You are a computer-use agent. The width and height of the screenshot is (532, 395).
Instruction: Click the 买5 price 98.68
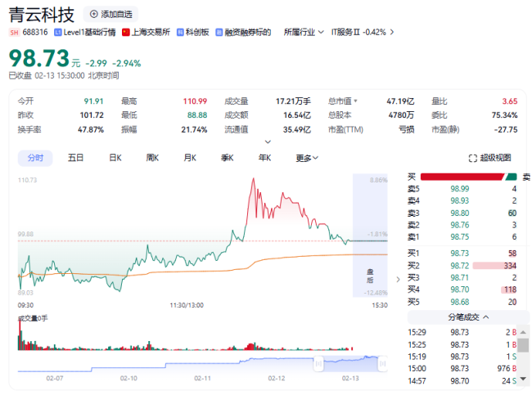[460, 302]
